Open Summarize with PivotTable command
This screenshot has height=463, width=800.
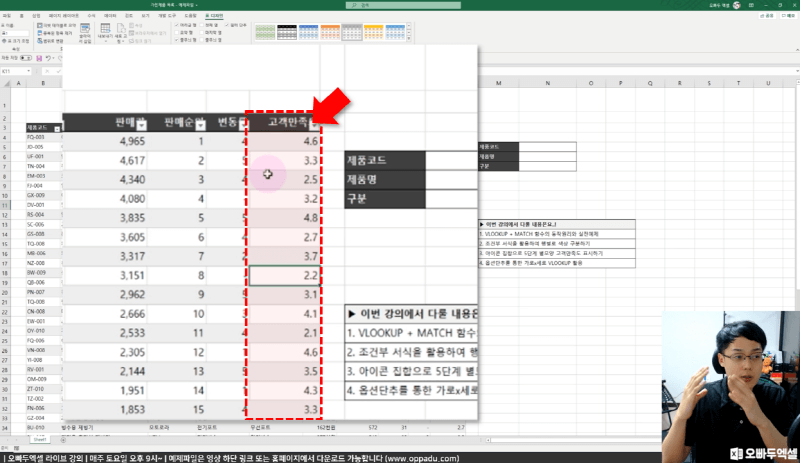tap(56, 26)
